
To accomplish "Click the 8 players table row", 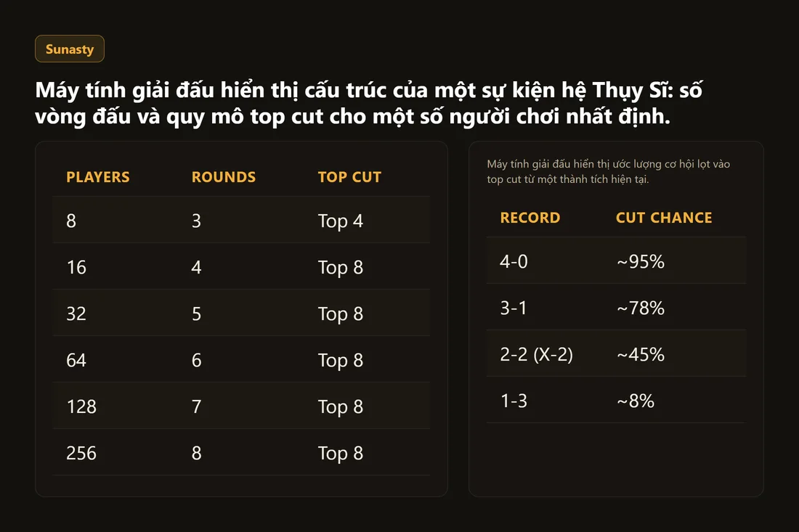I will 241,220.
